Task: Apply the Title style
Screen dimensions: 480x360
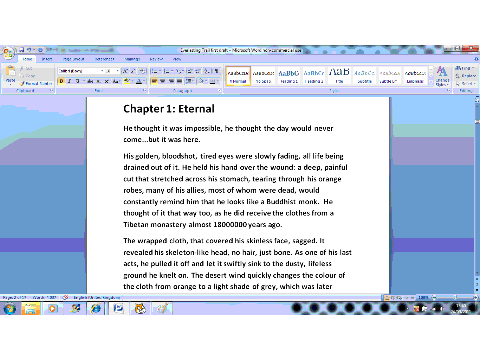Action: coord(339,76)
